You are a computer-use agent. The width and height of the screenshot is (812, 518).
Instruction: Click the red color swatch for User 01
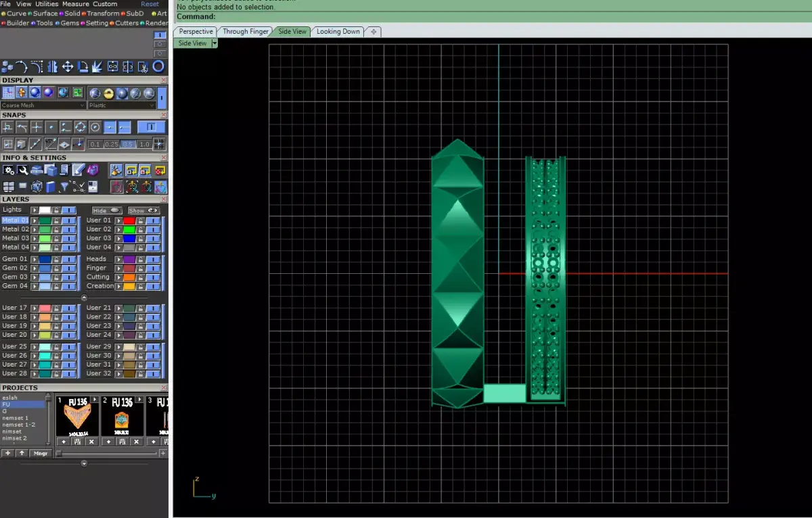(x=129, y=220)
